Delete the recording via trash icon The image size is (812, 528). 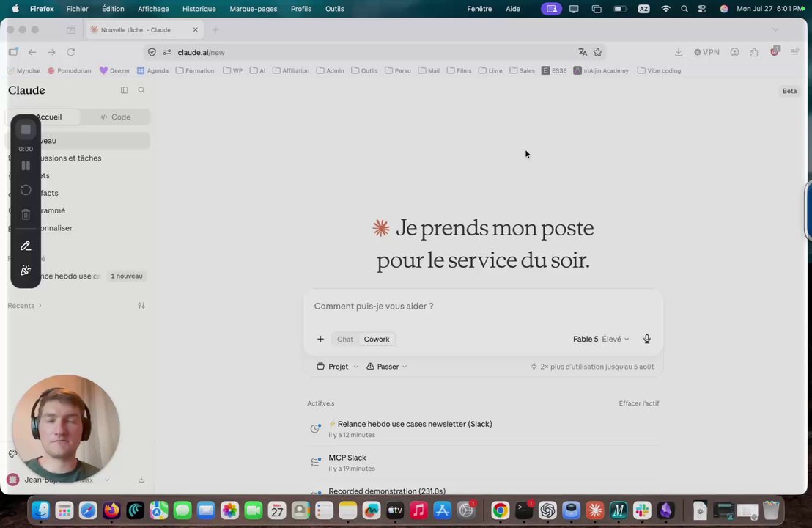coord(26,214)
